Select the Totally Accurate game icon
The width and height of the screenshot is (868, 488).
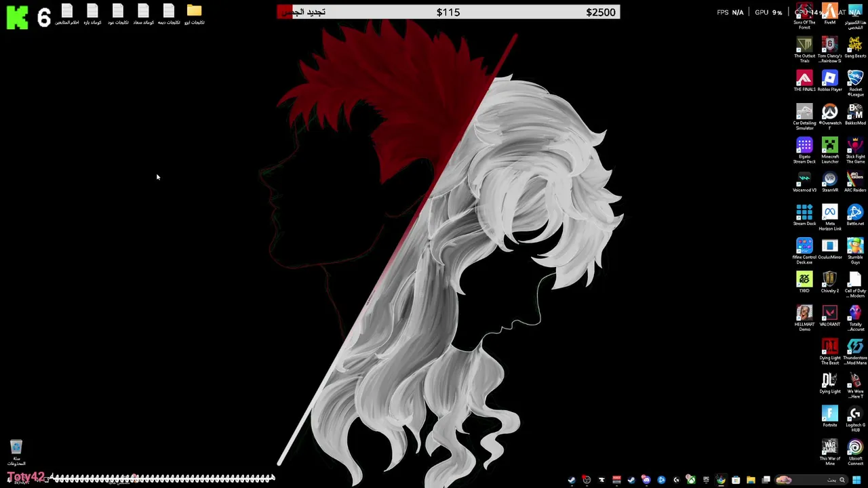855,319
